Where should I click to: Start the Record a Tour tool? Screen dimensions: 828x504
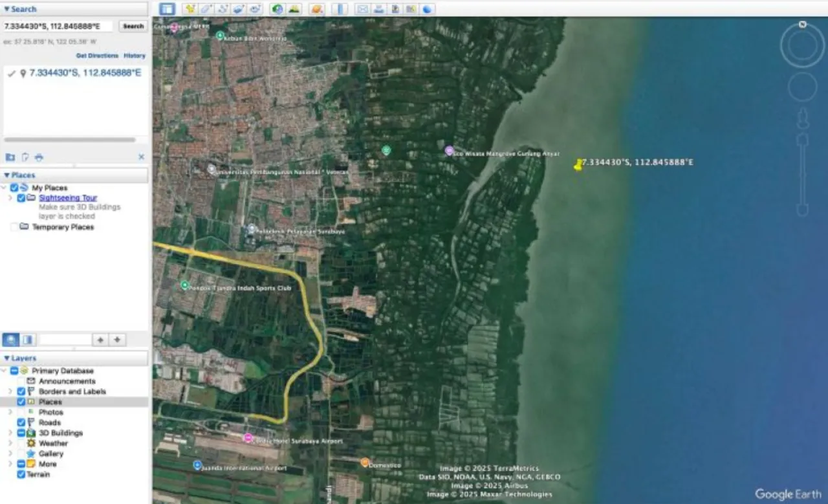tap(255, 9)
